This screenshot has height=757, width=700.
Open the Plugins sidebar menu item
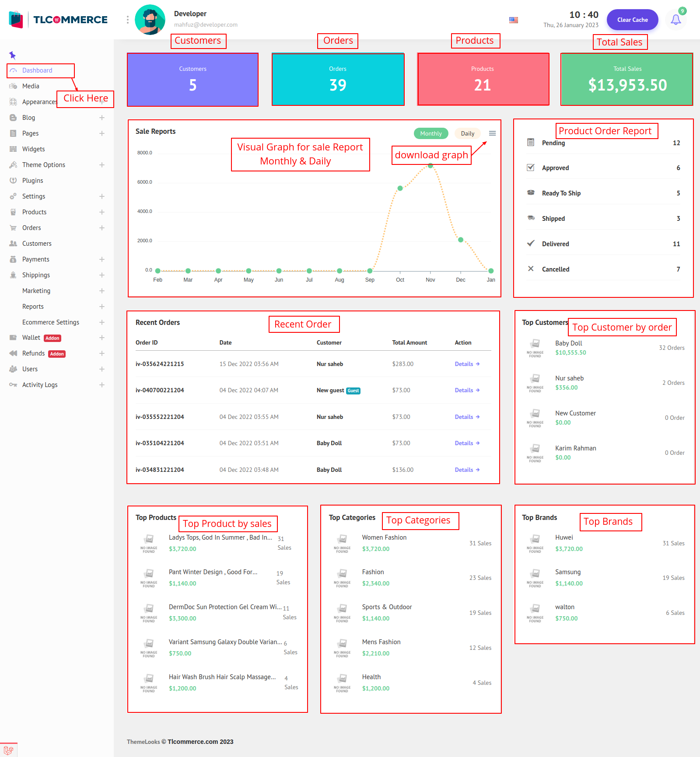click(x=32, y=181)
